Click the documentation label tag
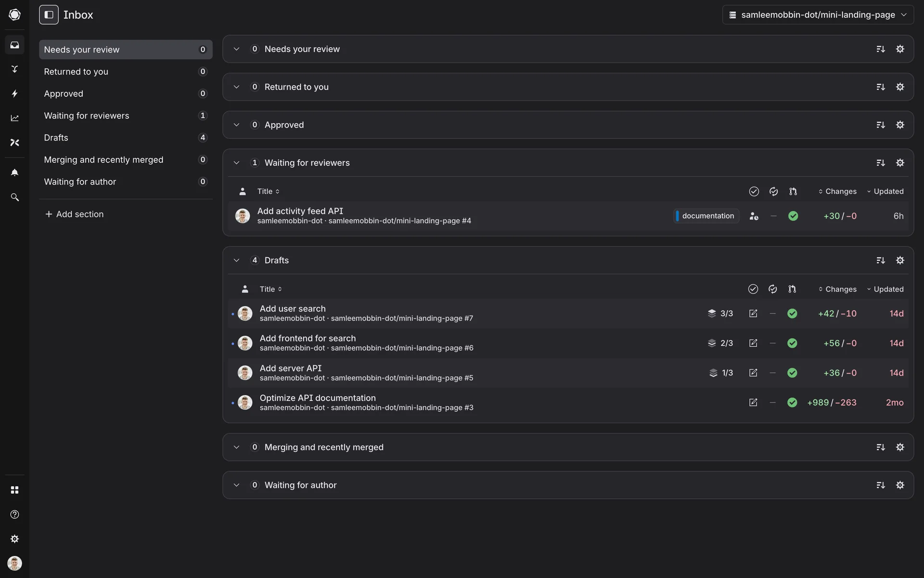 pos(706,216)
